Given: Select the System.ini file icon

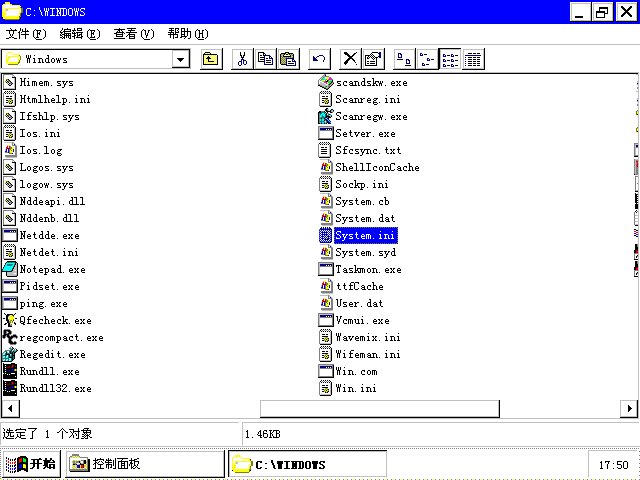Looking at the screenshot, I should click(x=325, y=236).
